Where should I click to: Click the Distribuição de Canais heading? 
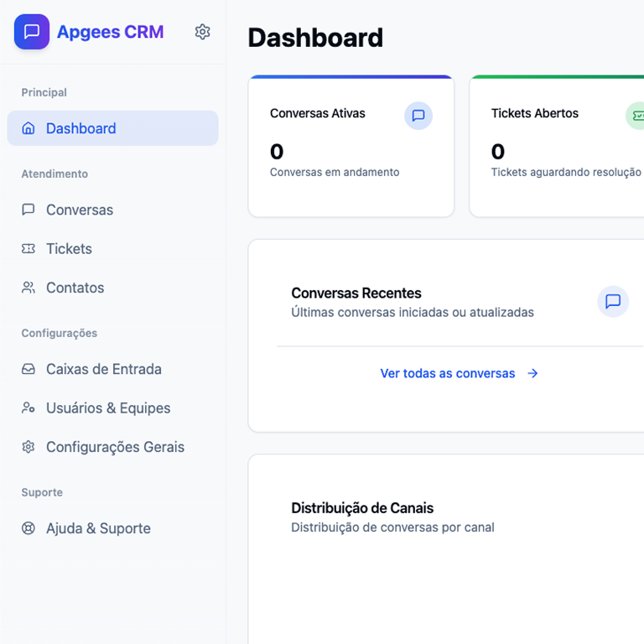coord(362,508)
